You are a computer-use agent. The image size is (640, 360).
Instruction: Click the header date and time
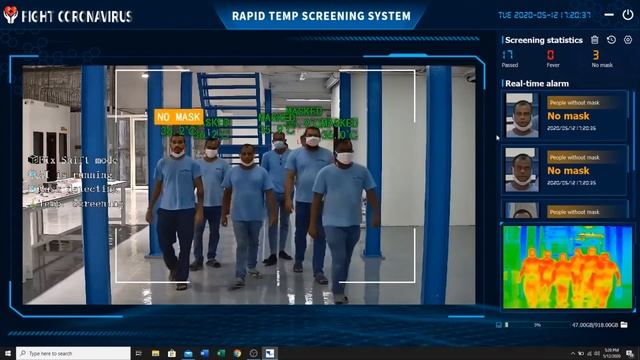[544, 15]
